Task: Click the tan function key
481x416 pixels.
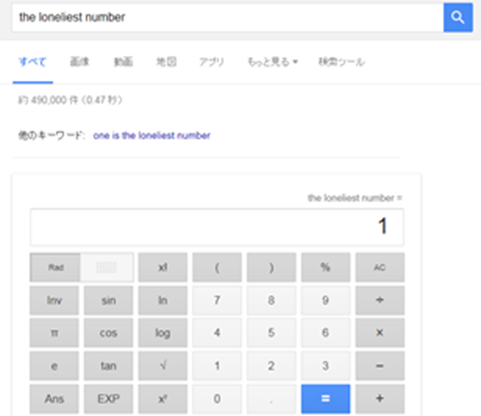Action: 108,366
